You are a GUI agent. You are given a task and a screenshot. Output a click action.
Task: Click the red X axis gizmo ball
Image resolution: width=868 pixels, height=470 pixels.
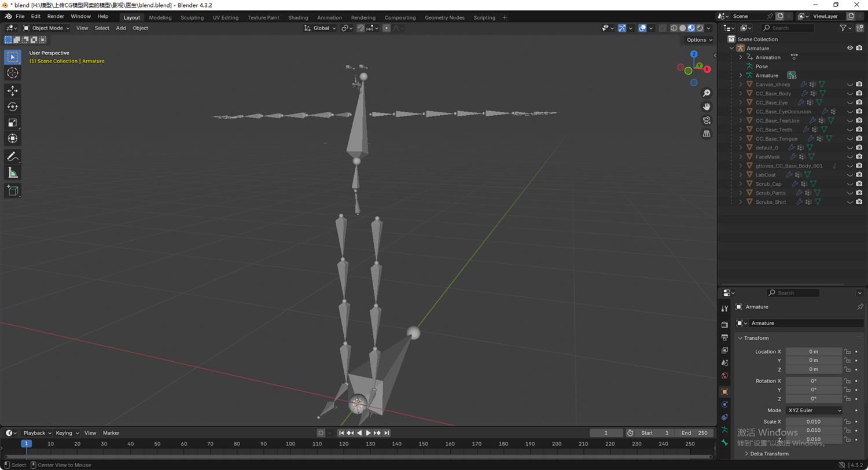707,68
